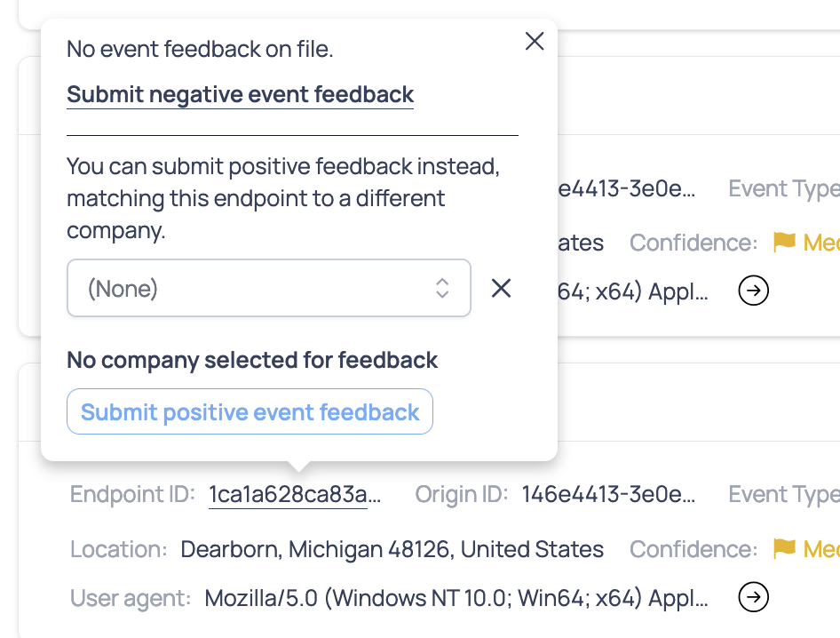Viewport: 840px width, 638px height.
Task: Click the yellow confidence flag in upper event card
Action: [784, 242]
